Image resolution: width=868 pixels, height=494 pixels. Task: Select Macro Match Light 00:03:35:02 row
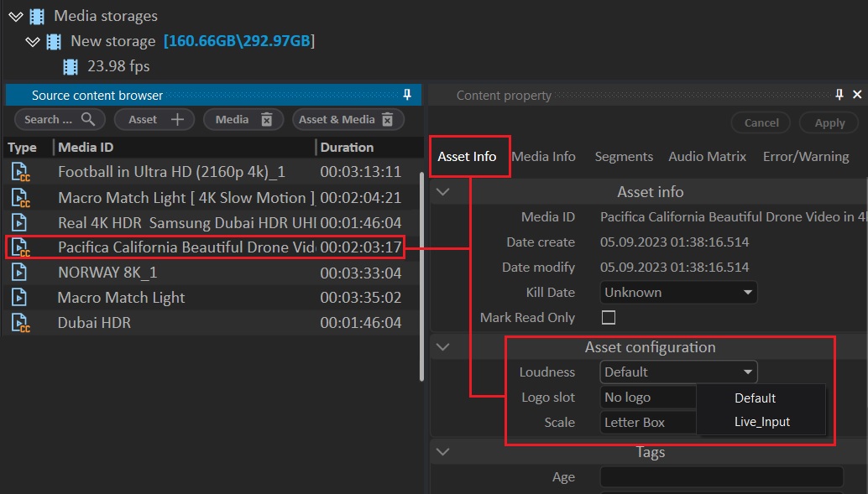(212, 297)
